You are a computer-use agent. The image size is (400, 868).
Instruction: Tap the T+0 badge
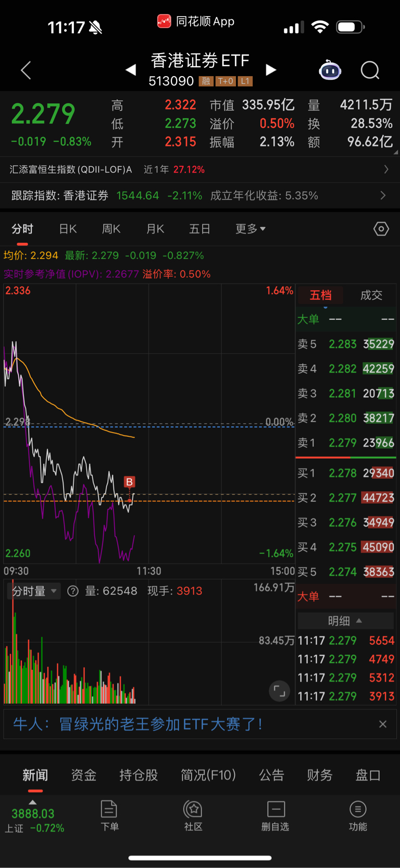tap(226, 81)
